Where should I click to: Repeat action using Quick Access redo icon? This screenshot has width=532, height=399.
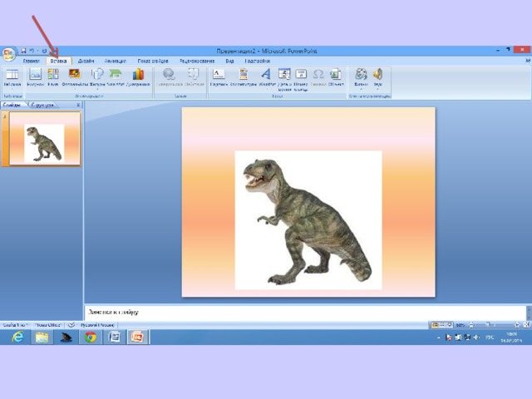44,51
